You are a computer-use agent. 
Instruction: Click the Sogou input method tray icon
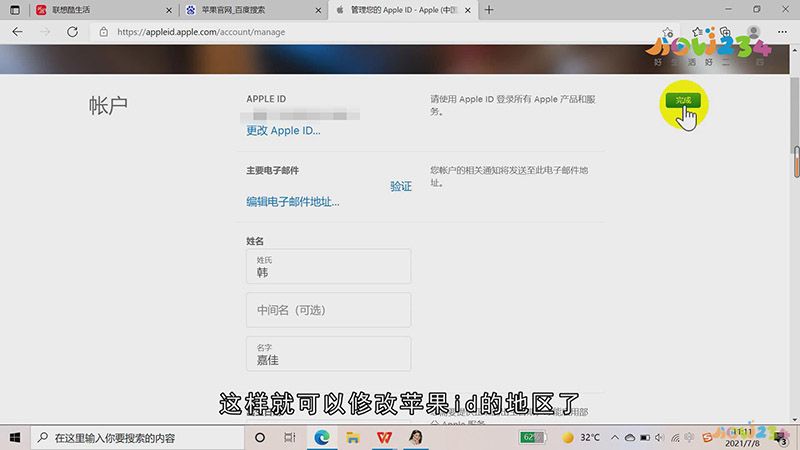[707, 438]
